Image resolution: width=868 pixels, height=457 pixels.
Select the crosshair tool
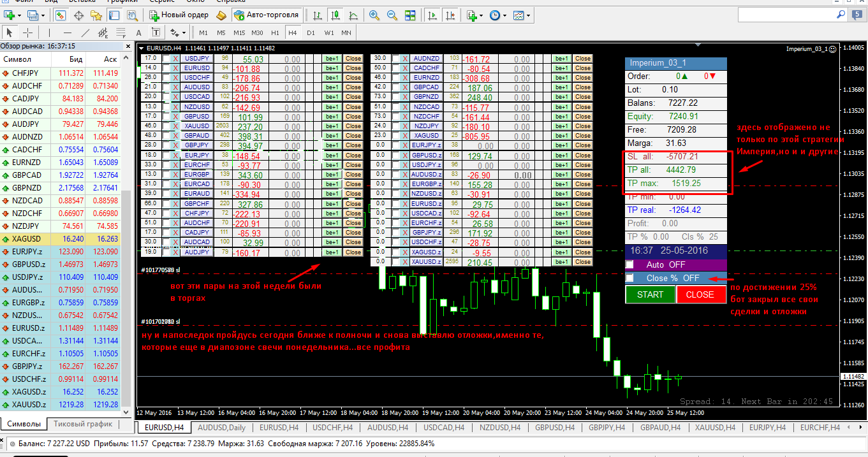coord(28,32)
